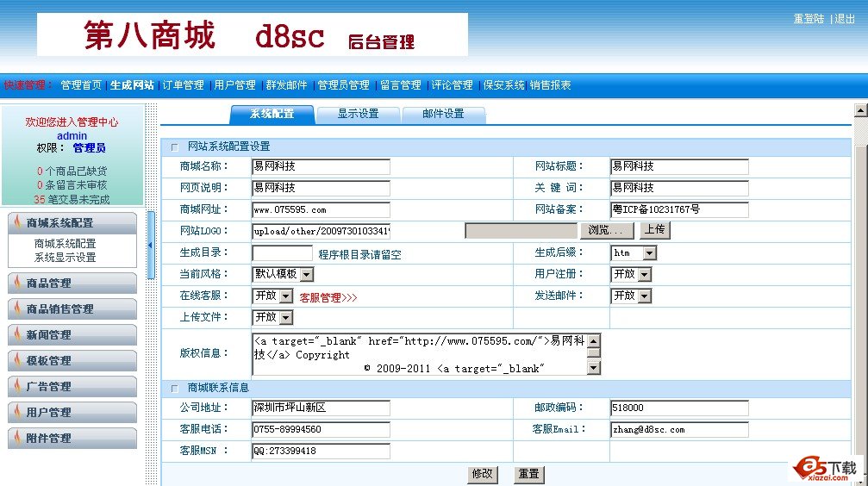Expand the 新闻管理 sidebar section
Screen dimensions: 868x486
tap(72, 334)
